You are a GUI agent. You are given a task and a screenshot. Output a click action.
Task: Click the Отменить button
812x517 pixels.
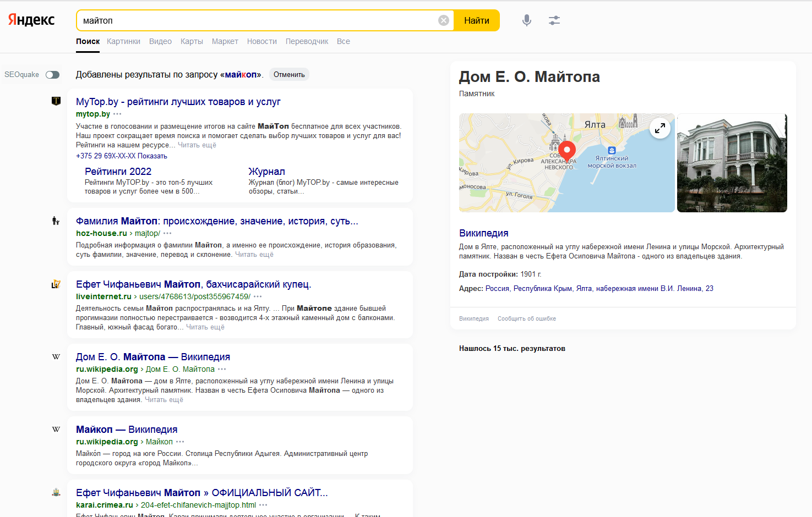289,74
